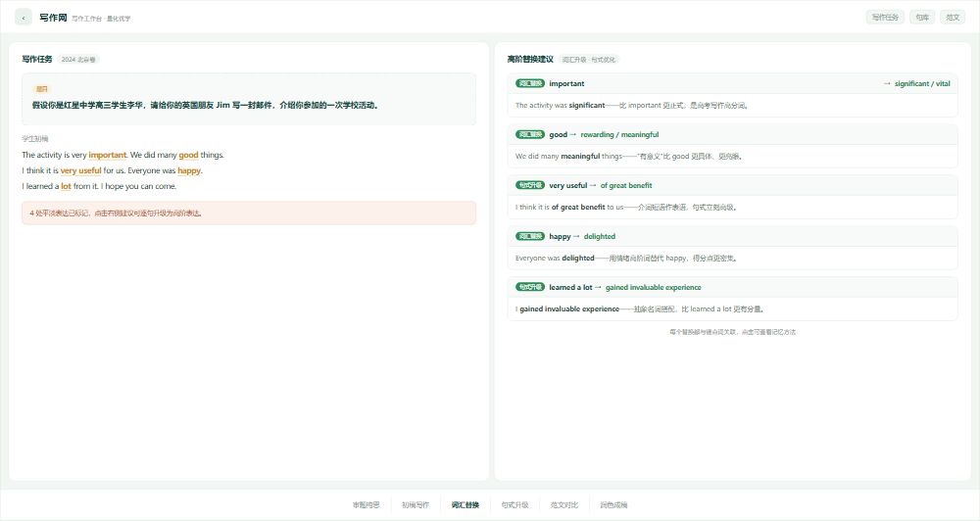This screenshot has width=980, height=521.
Task: Click the 学生初稿 label
Action: [35, 139]
